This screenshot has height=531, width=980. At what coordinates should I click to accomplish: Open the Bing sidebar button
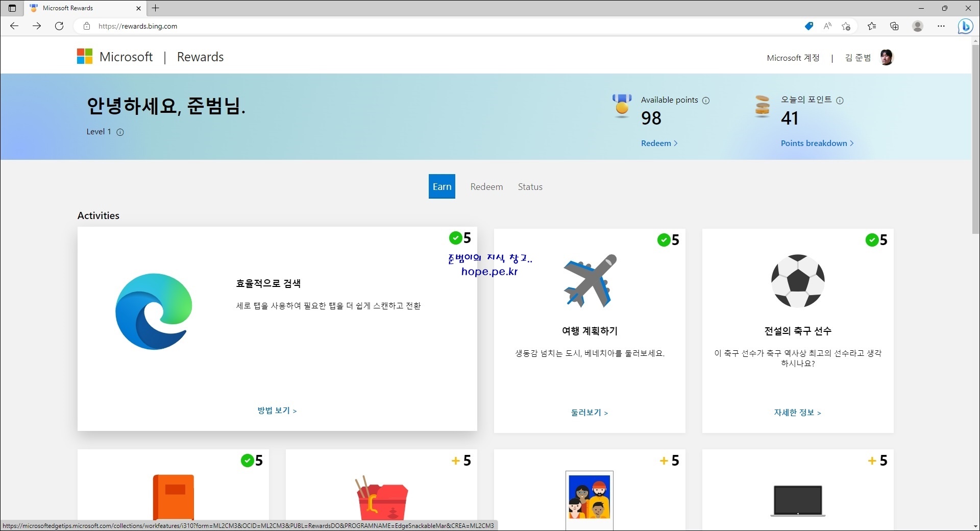(x=965, y=26)
